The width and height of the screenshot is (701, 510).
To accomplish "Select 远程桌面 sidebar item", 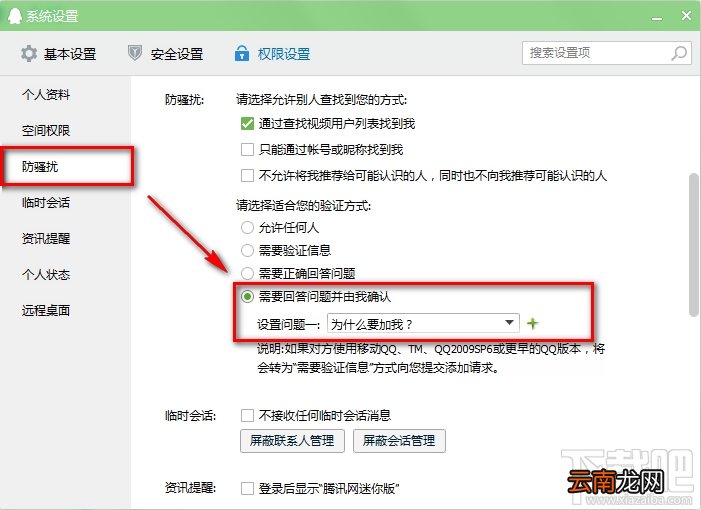I will click(x=46, y=310).
